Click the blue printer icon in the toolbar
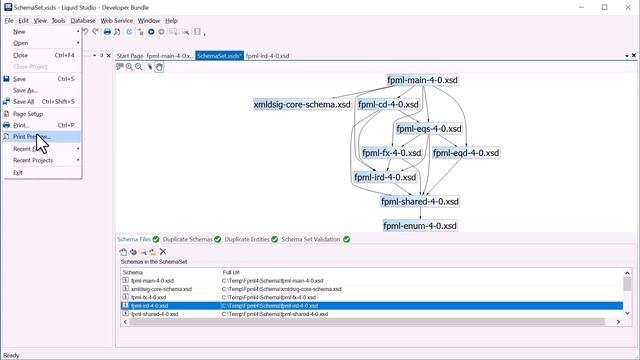This screenshot has height=360, width=640. [107, 32]
